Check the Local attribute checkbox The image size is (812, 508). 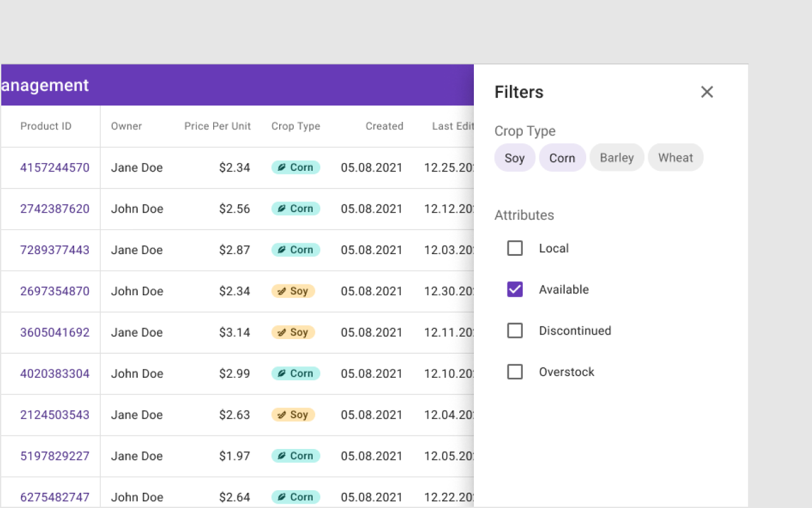point(515,248)
